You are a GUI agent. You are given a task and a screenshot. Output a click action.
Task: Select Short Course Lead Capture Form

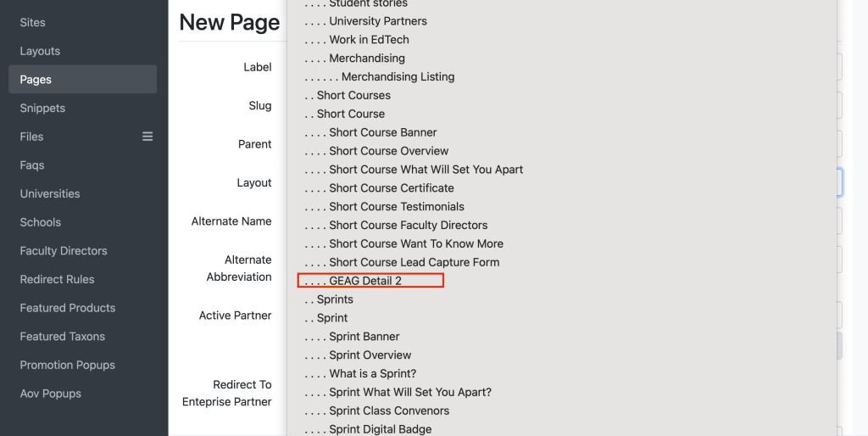[x=414, y=262]
